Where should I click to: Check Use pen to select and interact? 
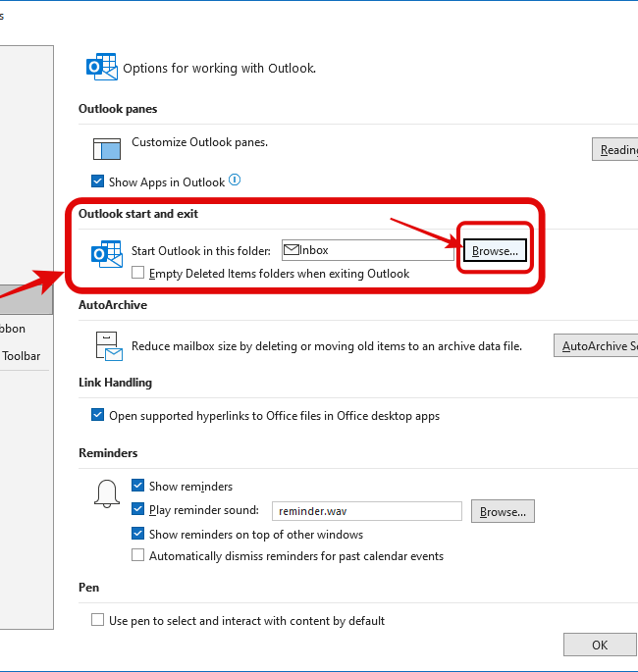click(98, 620)
